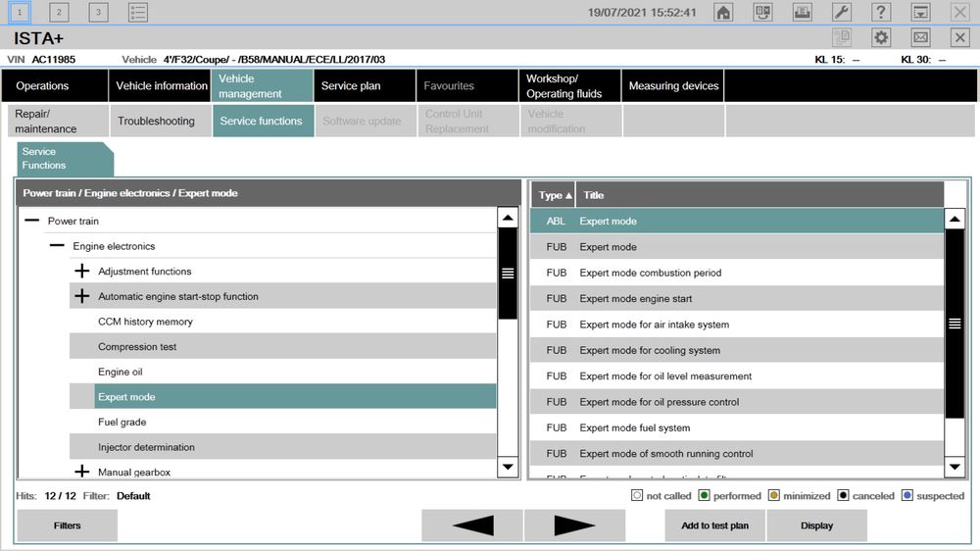Image resolution: width=980 pixels, height=551 pixels.
Task: Click the 'minimized' status legend indicator
Action: 774,495
